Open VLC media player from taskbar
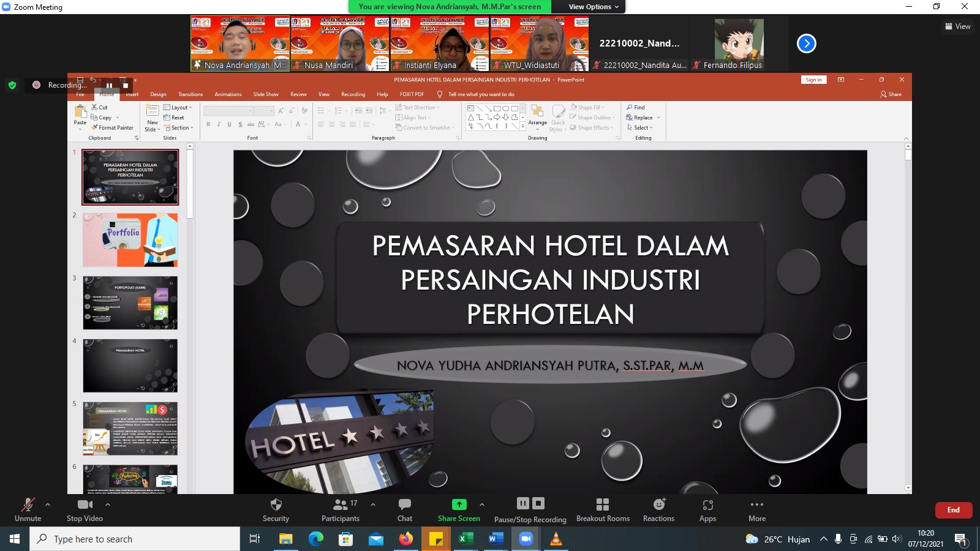This screenshot has width=980, height=551. coord(556,539)
